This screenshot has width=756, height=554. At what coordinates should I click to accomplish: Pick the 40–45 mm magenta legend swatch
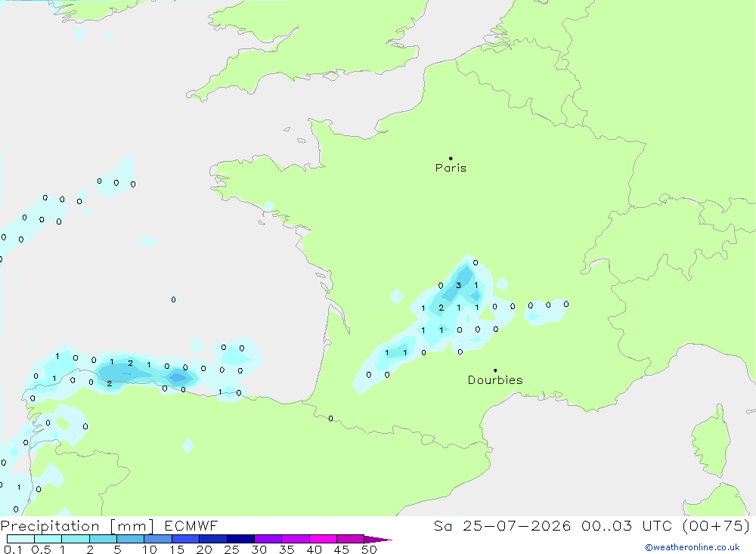pyautogui.click(x=323, y=539)
